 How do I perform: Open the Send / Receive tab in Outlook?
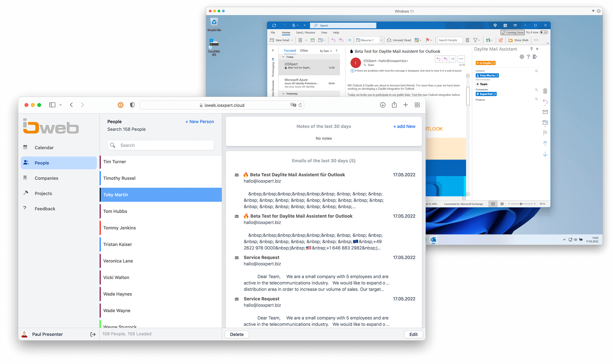[x=305, y=32]
